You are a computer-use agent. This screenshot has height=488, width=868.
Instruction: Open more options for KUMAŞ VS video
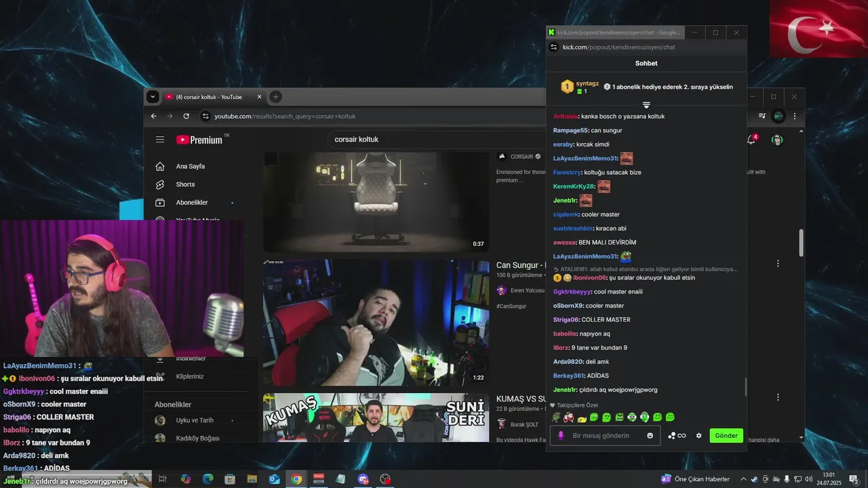778,397
